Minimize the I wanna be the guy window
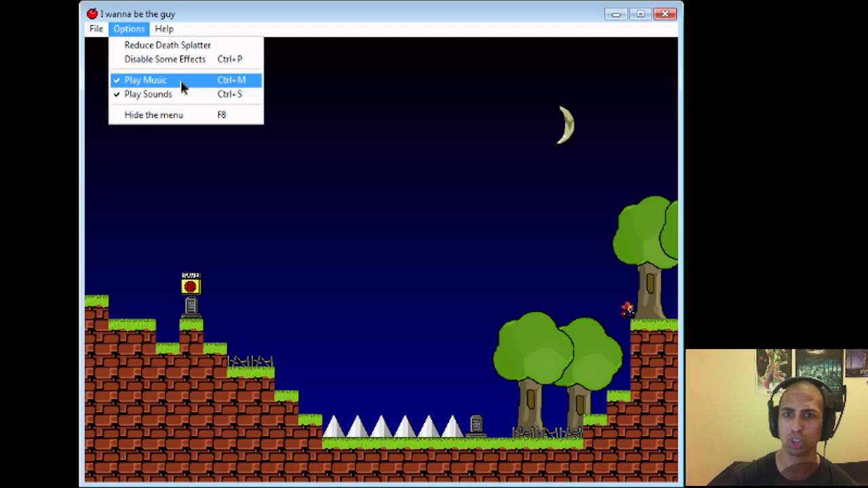The image size is (868, 488). (616, 14)
